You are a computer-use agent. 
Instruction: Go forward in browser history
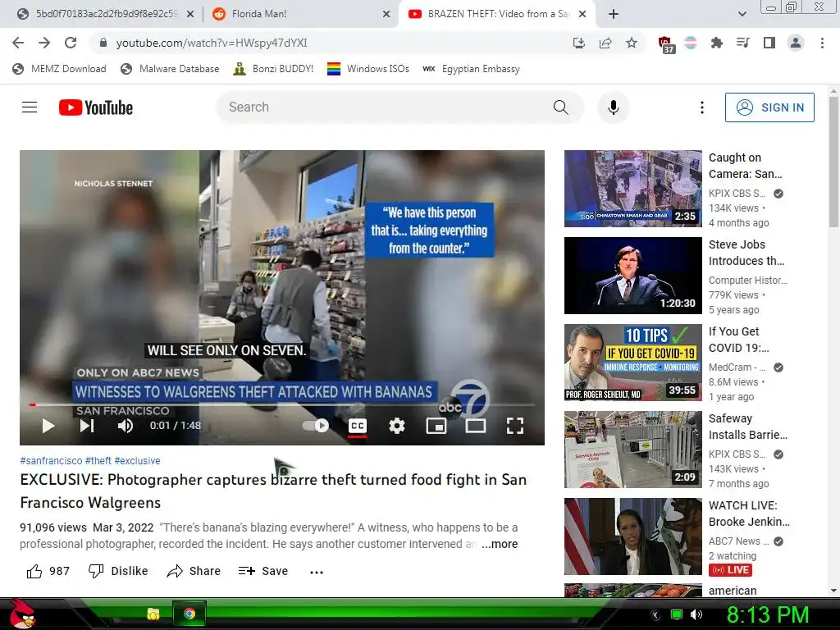pos(44,43)
